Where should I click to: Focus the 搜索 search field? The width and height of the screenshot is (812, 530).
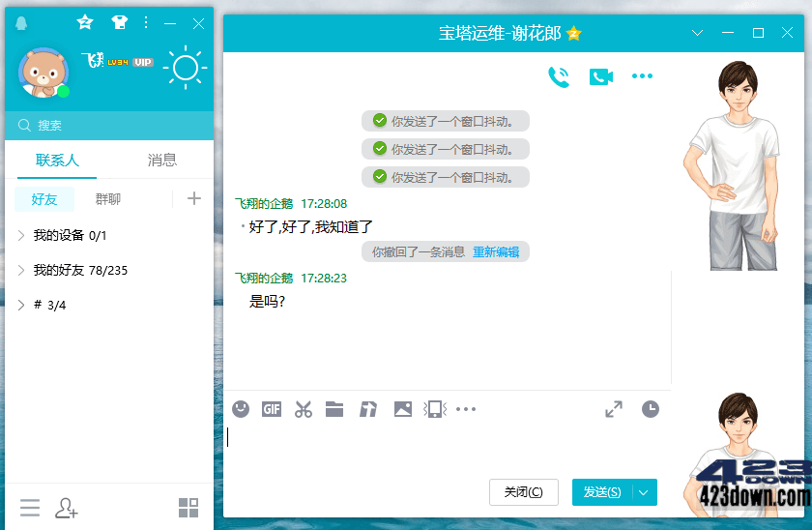109,126
